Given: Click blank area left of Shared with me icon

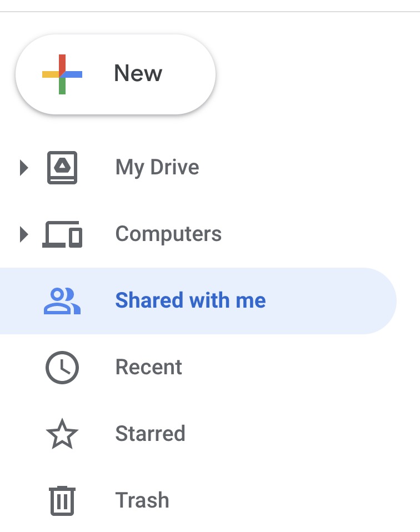Looking at the screenshot, I should click(21, 301).
